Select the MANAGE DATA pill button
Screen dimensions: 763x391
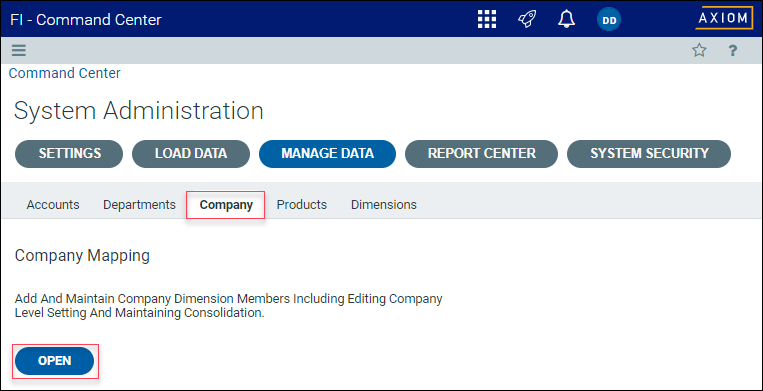pyautogui.click(x=327, y=154)
